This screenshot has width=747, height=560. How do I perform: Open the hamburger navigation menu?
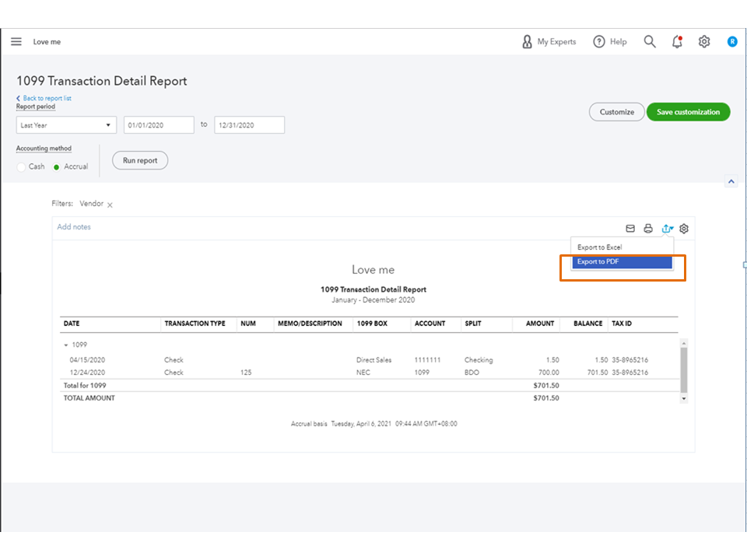click(16, 42)
